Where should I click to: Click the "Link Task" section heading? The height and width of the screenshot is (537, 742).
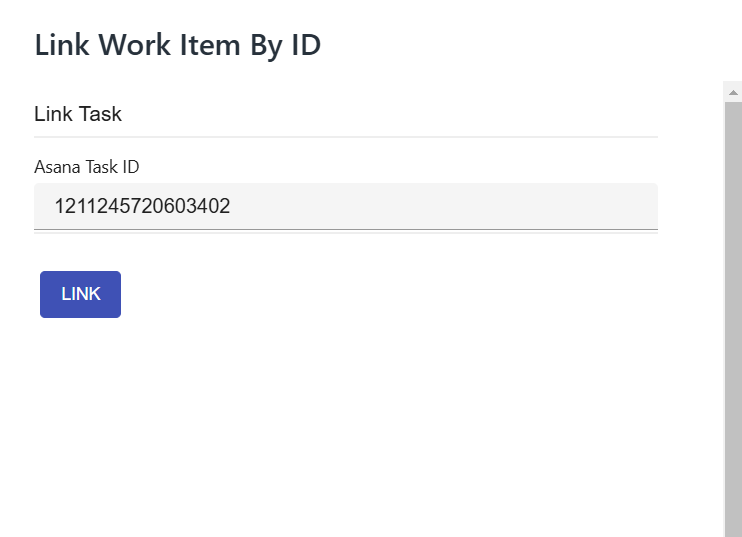[78, 114]
